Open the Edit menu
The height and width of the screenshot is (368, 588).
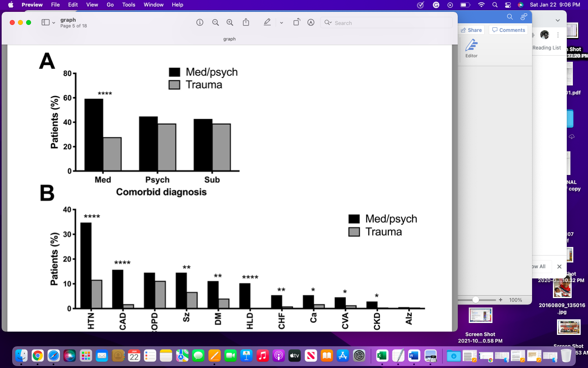(73, 5)
